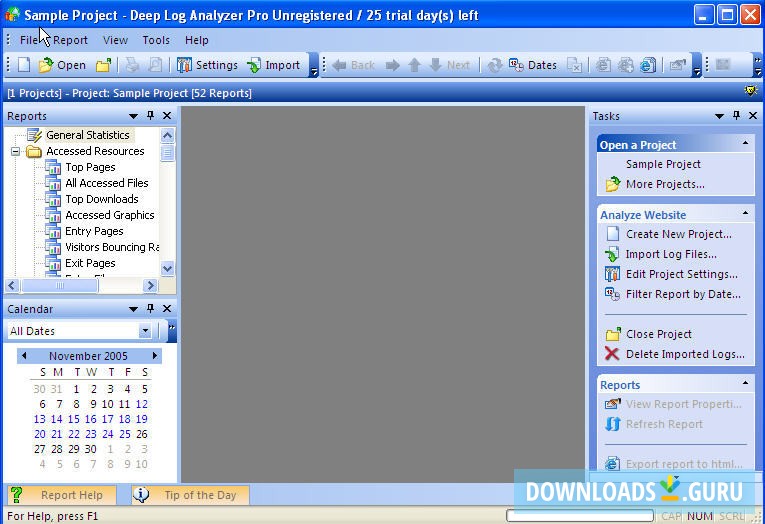Click Delete Imported Logs link
Viewport: 765px width, 524px height.
[x=685, y=354]
